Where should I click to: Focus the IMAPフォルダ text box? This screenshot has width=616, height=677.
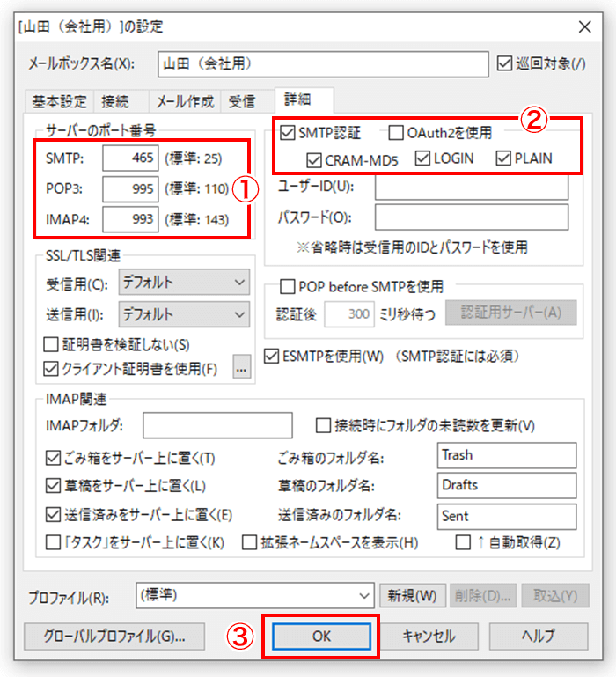click(217, 425)
